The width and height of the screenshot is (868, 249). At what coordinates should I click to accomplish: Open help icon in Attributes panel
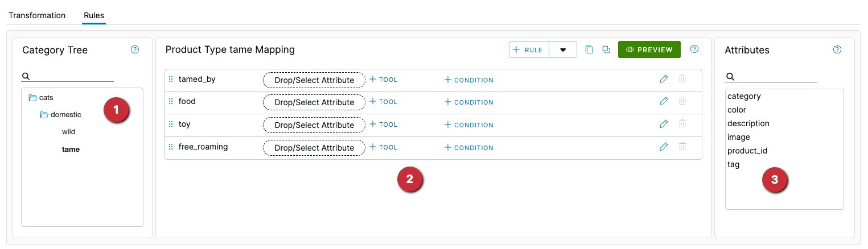pyautogui.click(x=837, y=50)
